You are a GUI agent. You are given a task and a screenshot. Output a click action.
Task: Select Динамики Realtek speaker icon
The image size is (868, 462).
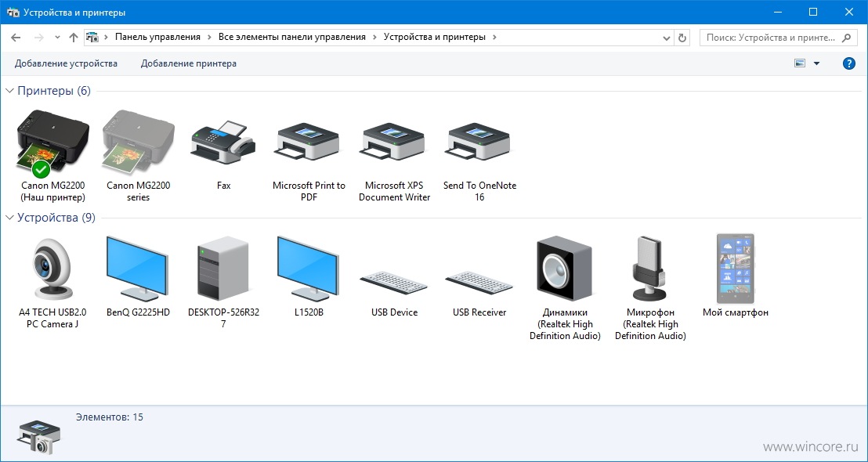point(565,269)
